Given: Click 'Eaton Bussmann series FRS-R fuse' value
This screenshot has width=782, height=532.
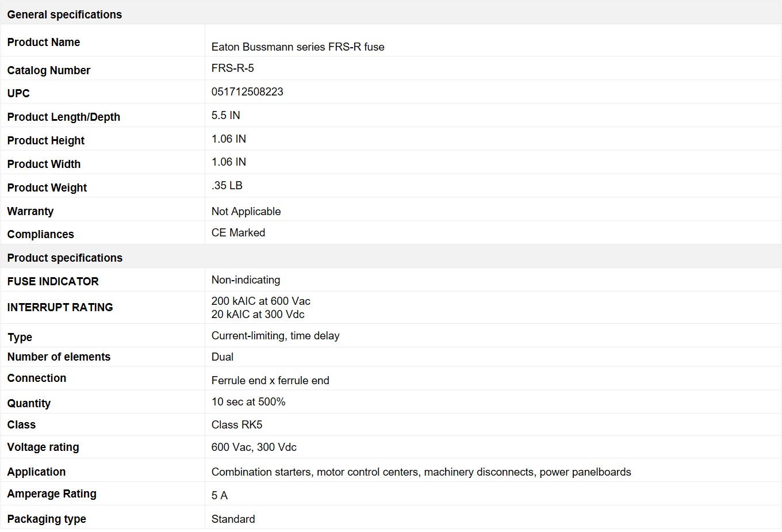Looking at the screenshot, I should (298, 47).
